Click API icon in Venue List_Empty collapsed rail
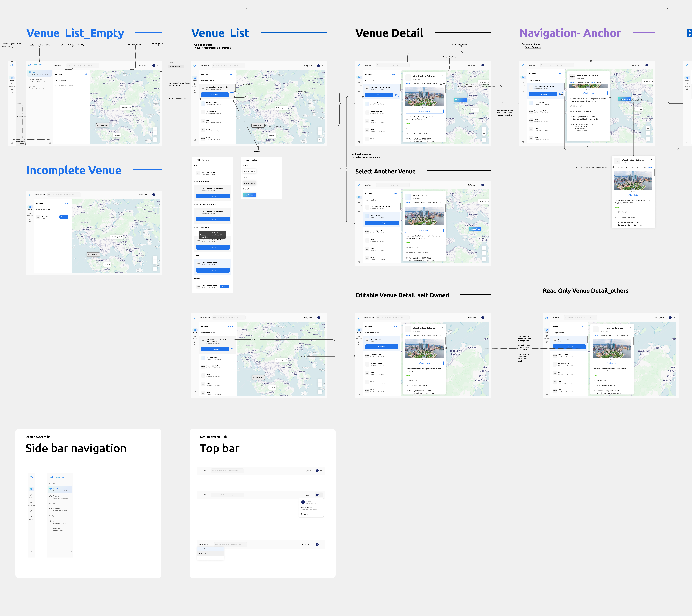Viewport: 692px width, 616px height. click(x=12, y=90)
